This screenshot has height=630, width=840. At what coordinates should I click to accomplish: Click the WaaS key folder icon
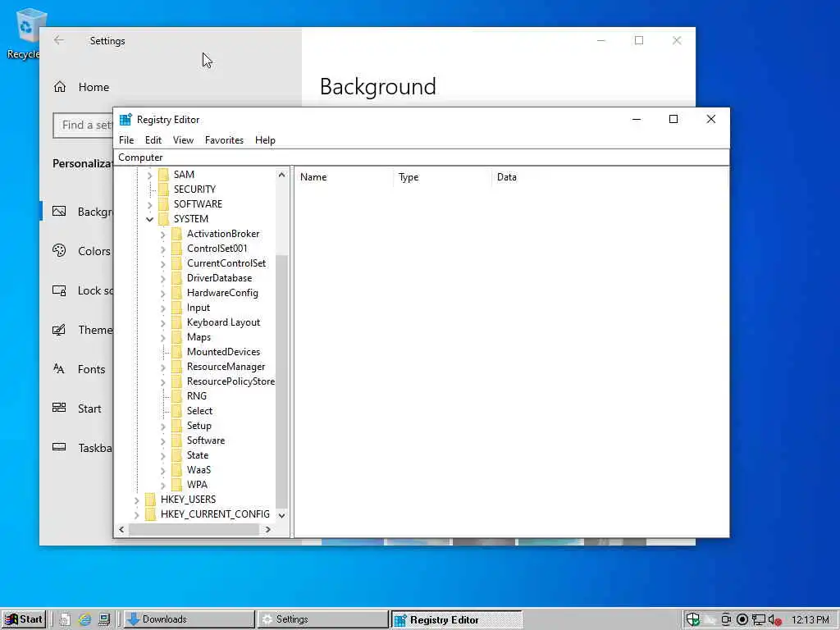coord(177,470)
